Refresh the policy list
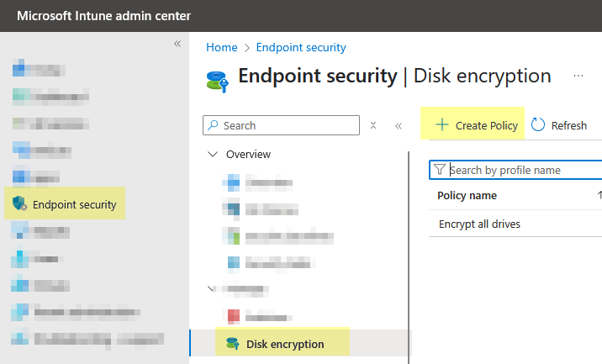 pyautogui.click(x=559, y=125)
